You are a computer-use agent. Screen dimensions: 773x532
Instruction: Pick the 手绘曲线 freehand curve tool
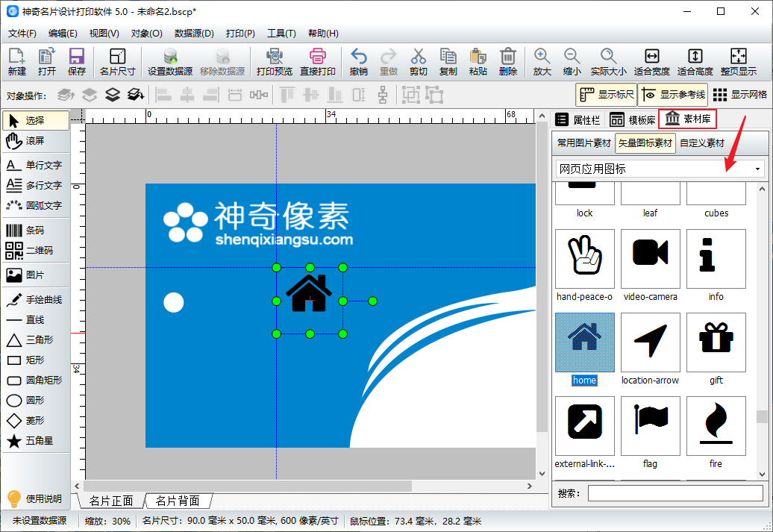[36, 300]
